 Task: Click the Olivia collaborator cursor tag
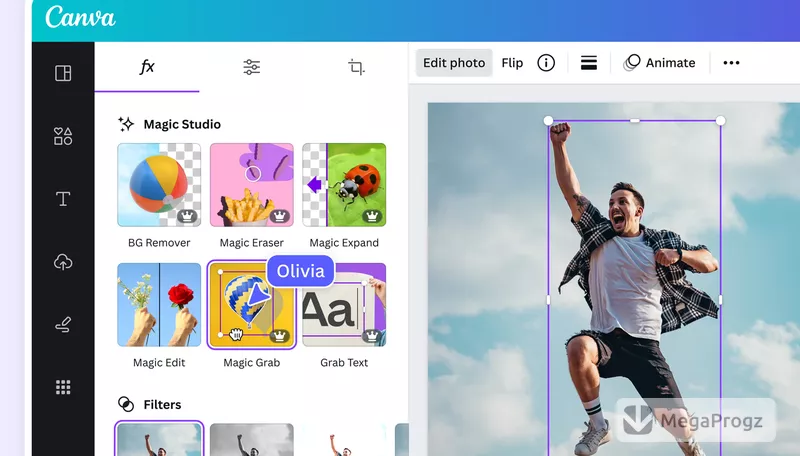(301, 271)
